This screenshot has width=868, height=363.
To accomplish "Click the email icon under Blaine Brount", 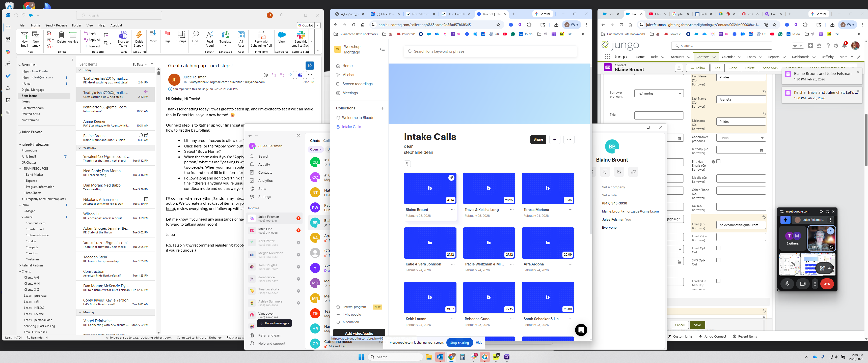I will (x=619, y=172).
